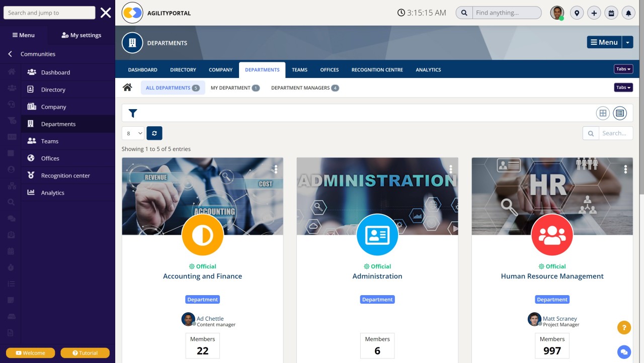Screen dimensions: 644x363
Task: Open Ad Chettle's profile link
Action: [210, 318]
